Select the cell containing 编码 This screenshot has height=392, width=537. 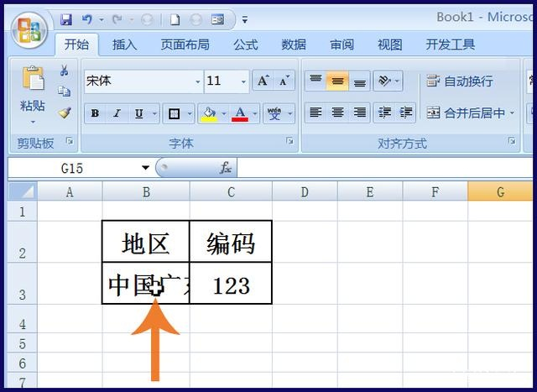[231, 242]
